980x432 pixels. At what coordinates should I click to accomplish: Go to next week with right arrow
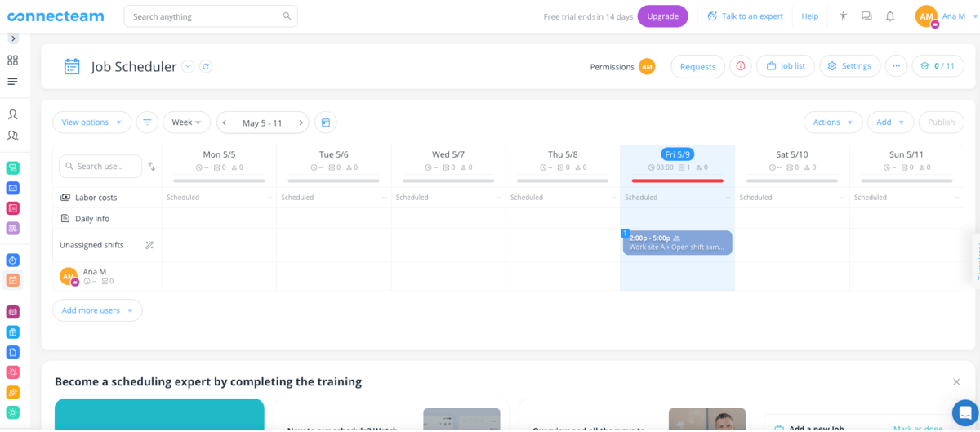[301, 122]
